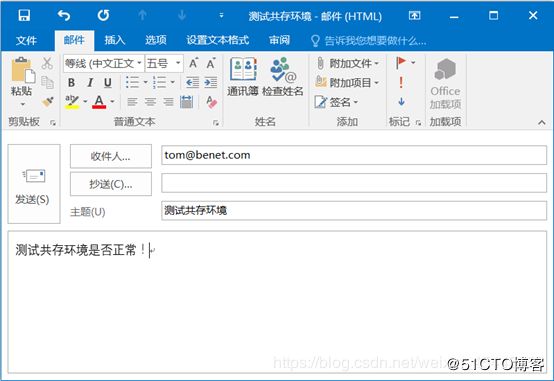Viewport: 554px width, 381px height.
Task: Decrease paragraph indent
Action: click(193, 82)
